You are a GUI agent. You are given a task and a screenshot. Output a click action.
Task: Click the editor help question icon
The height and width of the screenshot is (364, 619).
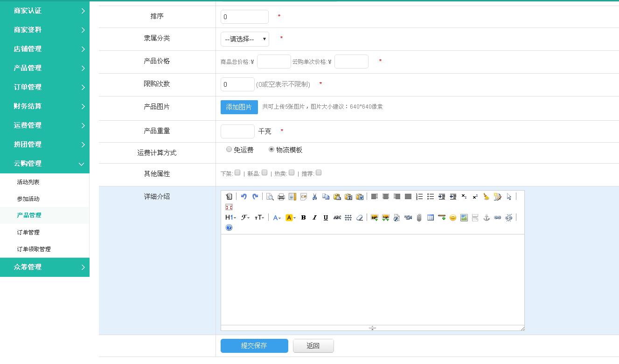229,228
